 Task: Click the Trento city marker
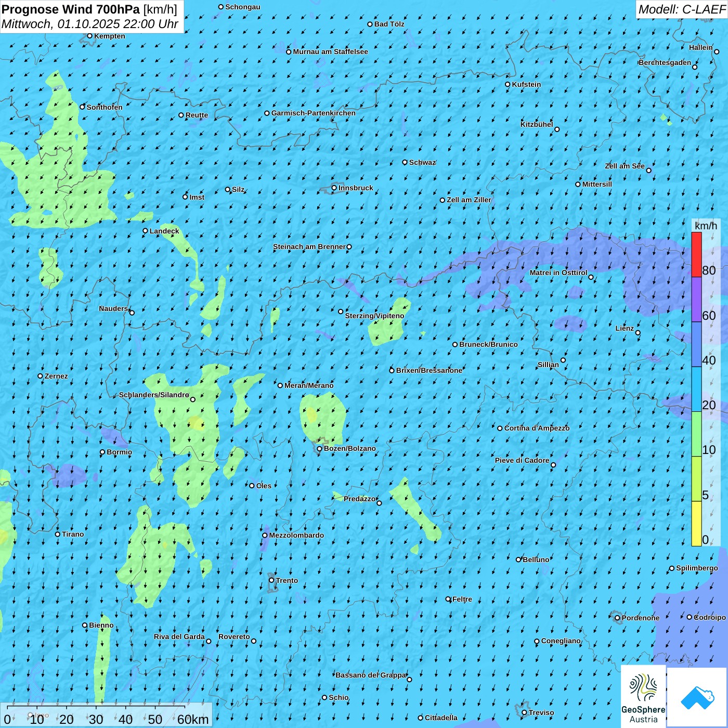click(271, 580)
